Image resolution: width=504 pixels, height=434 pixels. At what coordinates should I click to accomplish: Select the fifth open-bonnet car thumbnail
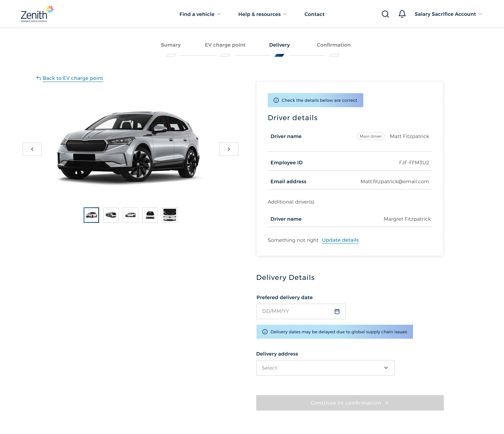170,215
